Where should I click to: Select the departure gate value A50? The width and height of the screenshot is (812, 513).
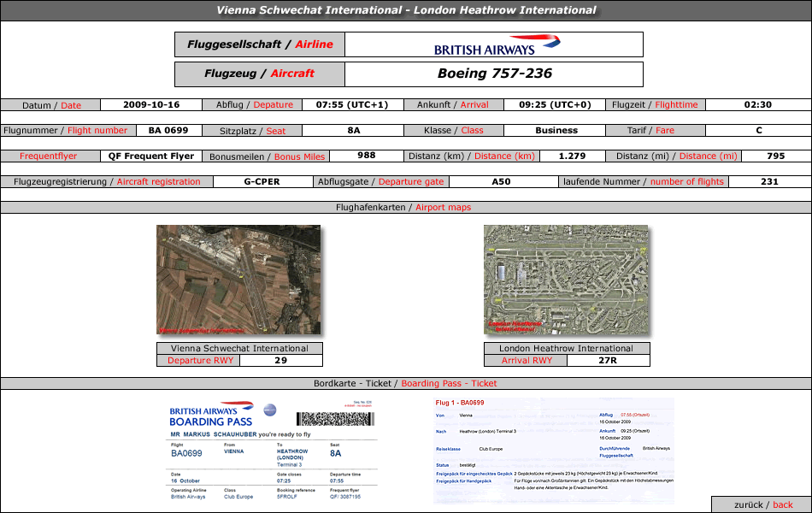(501, 182)
